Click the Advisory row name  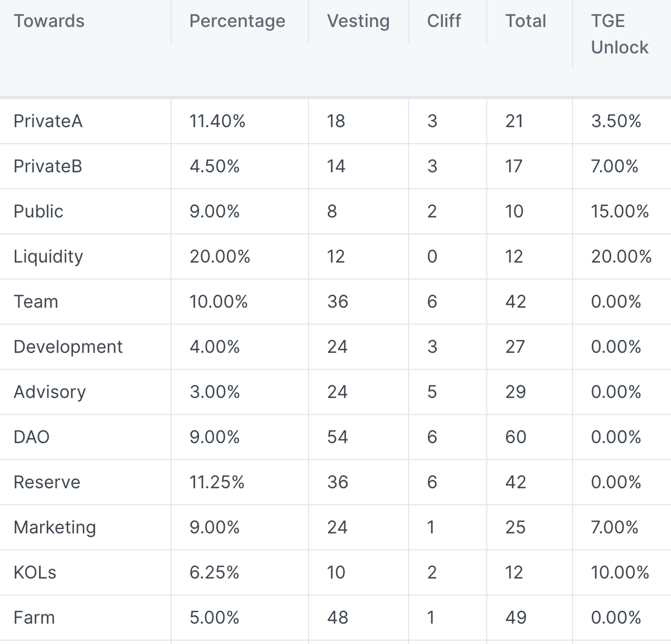point(50,392)
